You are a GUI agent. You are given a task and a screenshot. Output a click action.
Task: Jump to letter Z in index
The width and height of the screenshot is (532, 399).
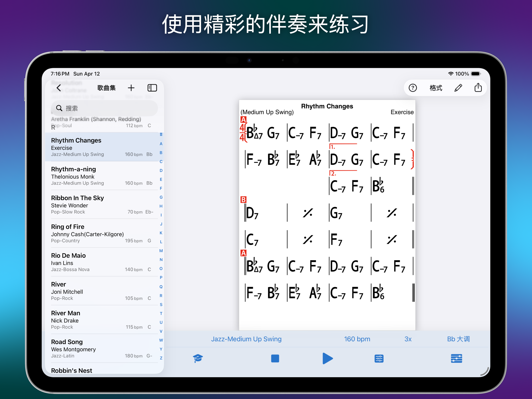[161, 358]
